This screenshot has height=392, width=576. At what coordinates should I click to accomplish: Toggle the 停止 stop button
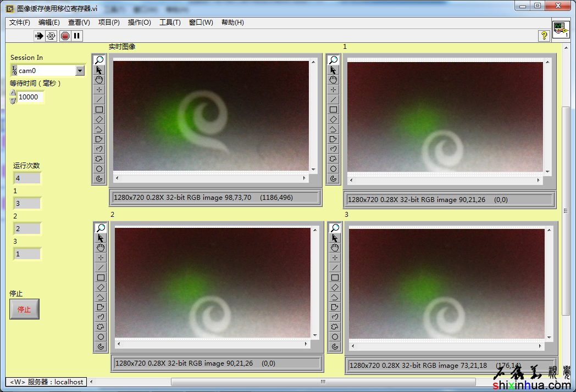click(x=24, y=309)
